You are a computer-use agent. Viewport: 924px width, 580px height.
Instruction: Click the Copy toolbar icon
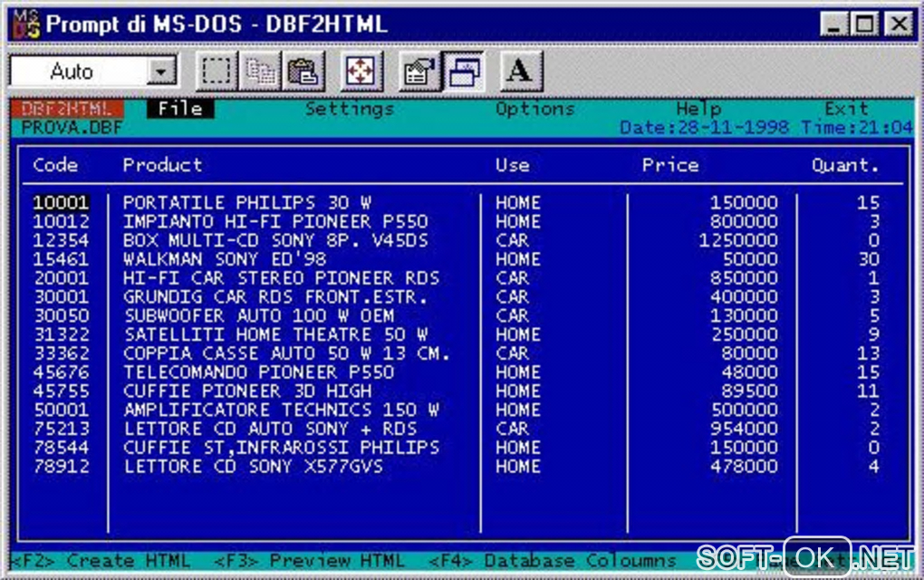click(260, 72)
